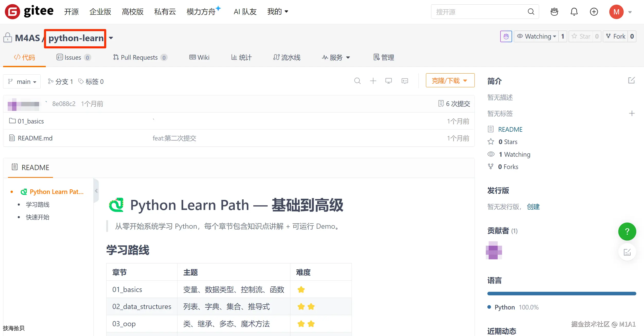This screenshot has height=336, width=644.
Task: Open the Pull Requests tab
Action: click(x=140, y=57)
